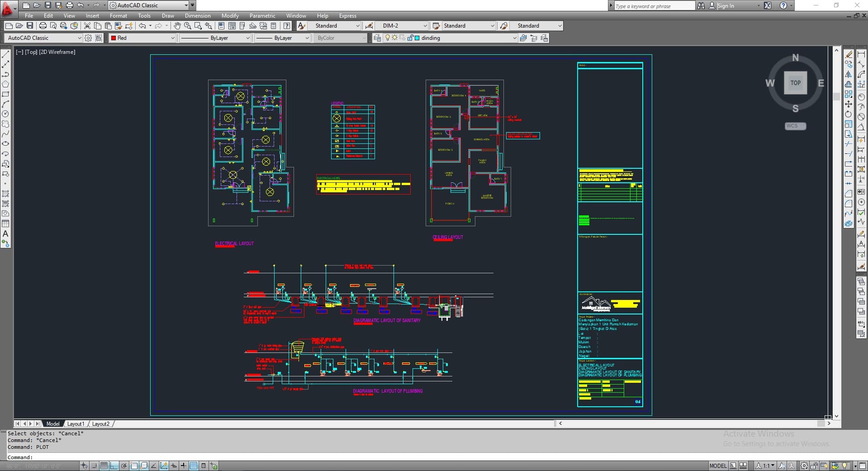Toggle Polar Tracking in the status bar
This screenshot has width=868, height=471.
point(124,466)
